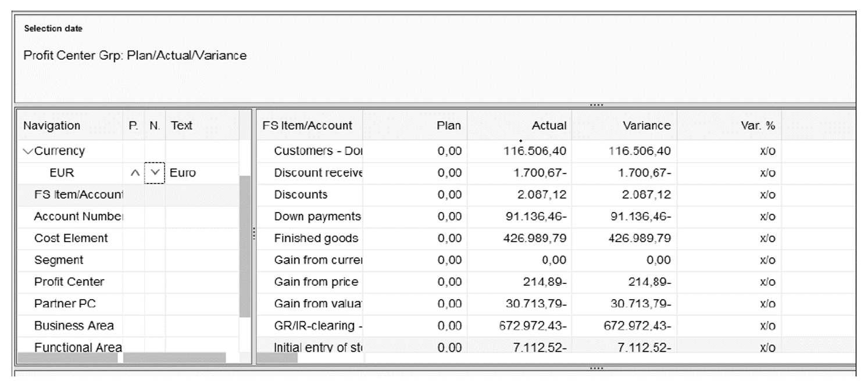Select Profit Center in Navigation

[x=69, y=282]
